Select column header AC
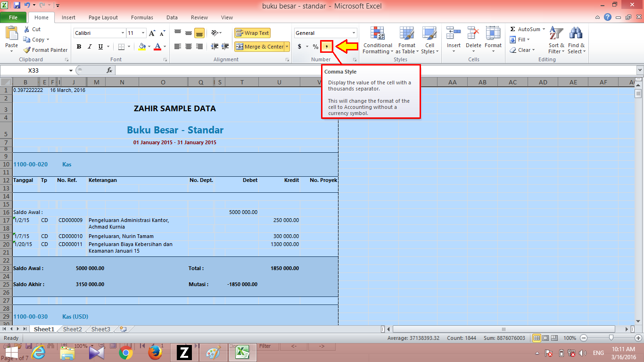This screenshot has height=362, width=644. tap(512, 82)
